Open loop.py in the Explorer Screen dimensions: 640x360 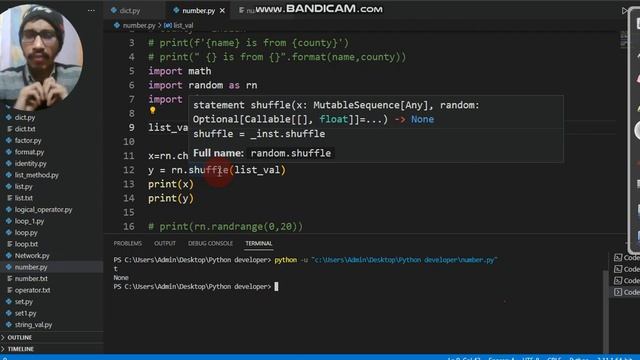coord(26,233)
